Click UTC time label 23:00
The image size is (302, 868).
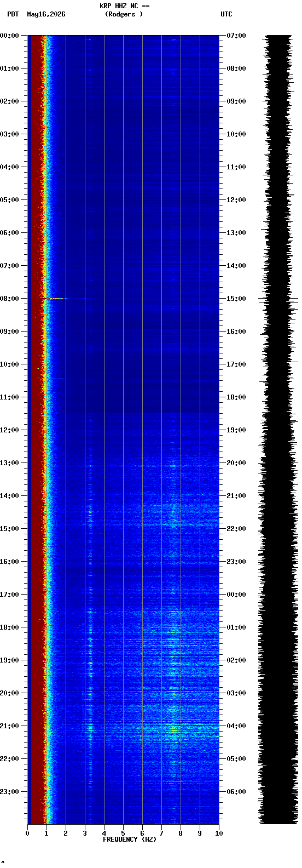click(x=236, y=562)
